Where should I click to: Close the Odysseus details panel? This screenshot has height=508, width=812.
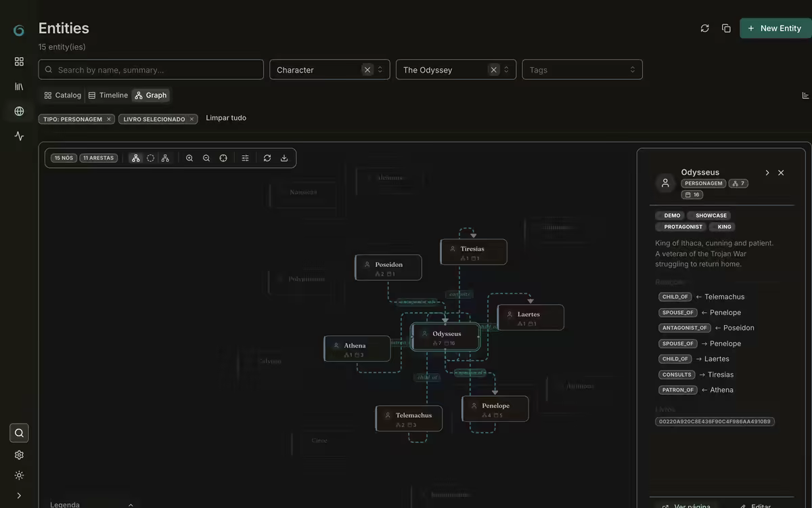[781, 173]
